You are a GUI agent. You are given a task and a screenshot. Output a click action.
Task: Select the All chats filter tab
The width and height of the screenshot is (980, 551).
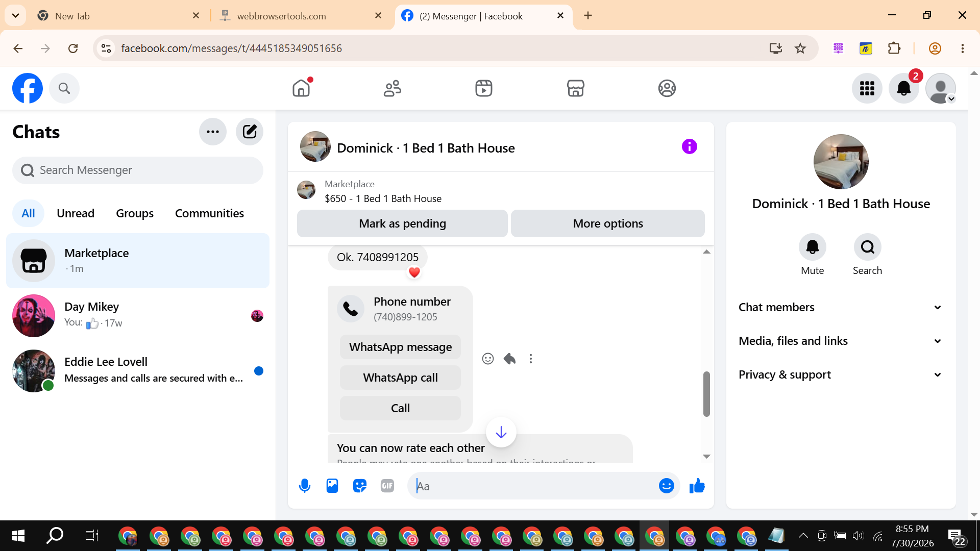click(28, 213)
